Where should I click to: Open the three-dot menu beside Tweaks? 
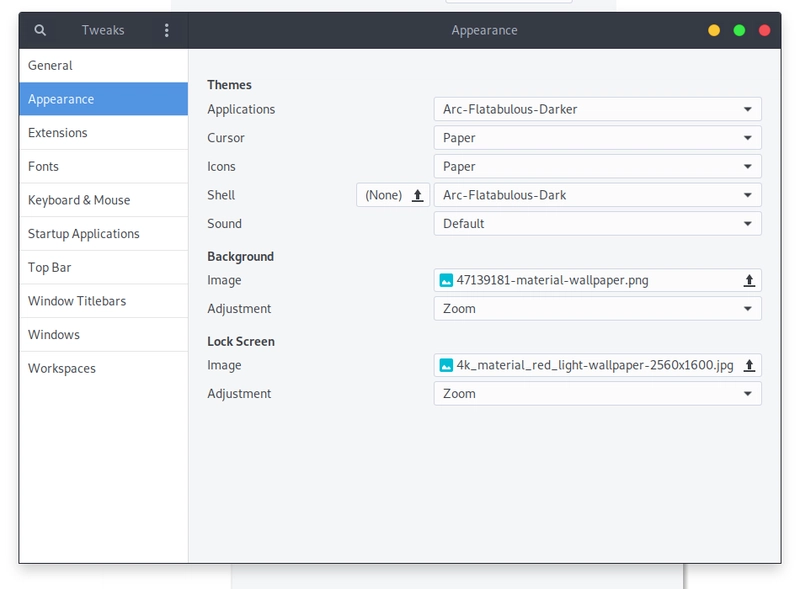tap(166, 30)
